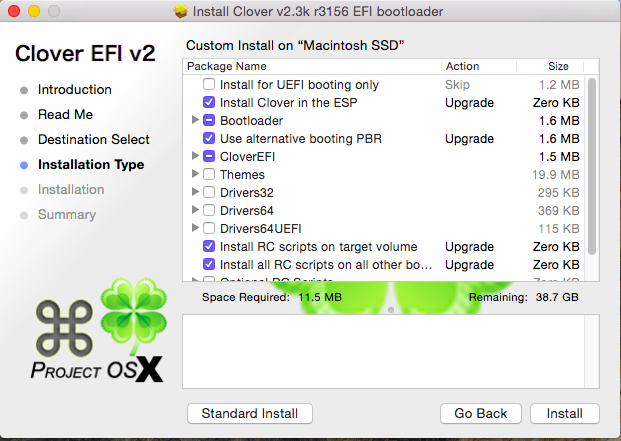The image size is (621, 441).
Task: Click the pane splitter dot below Space Required
Action: point(391,310)
